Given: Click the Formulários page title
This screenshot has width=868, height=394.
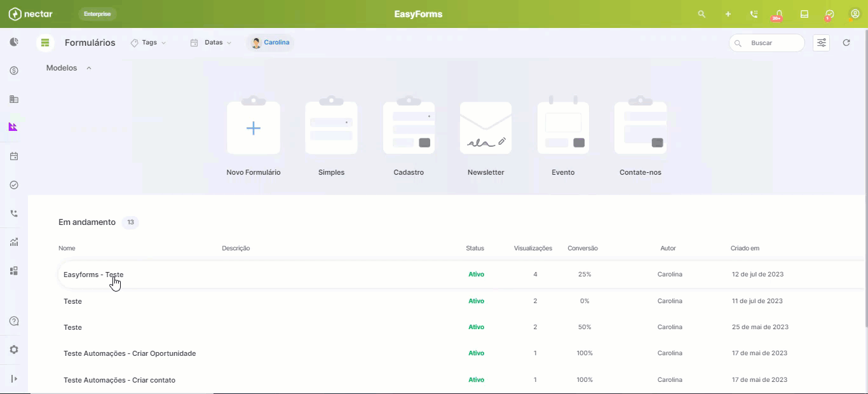Looking at the screenshot, I should point(90,43).
